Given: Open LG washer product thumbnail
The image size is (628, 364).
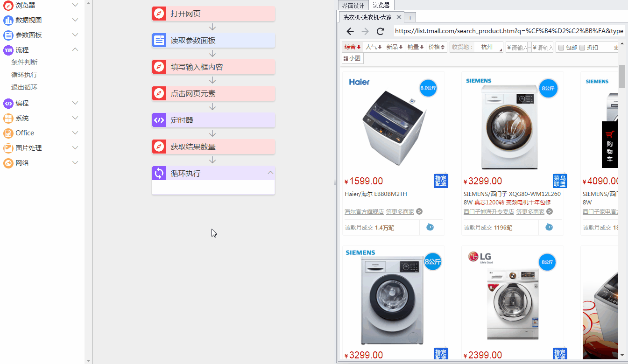Looking at the screenshot, I should tap(513, 298).
